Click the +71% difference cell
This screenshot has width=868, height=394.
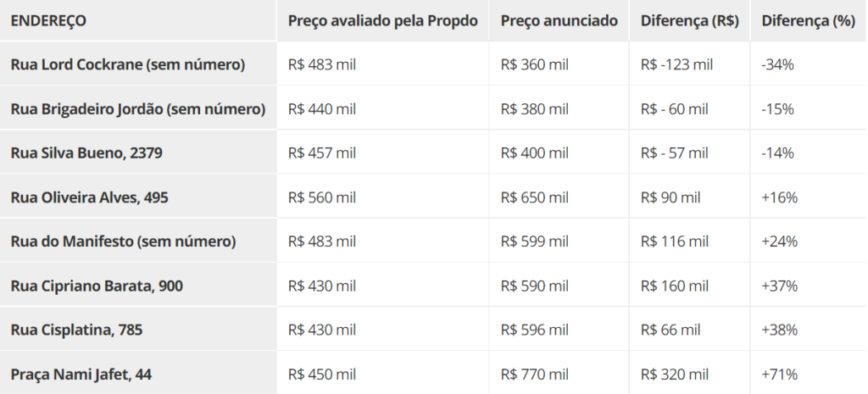[x=809, y=374]
